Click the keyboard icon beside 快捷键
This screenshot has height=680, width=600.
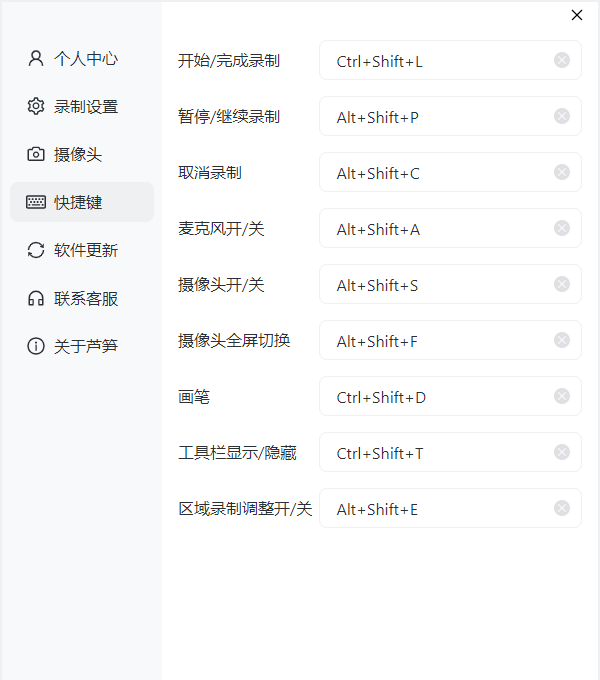pos(36,202)
